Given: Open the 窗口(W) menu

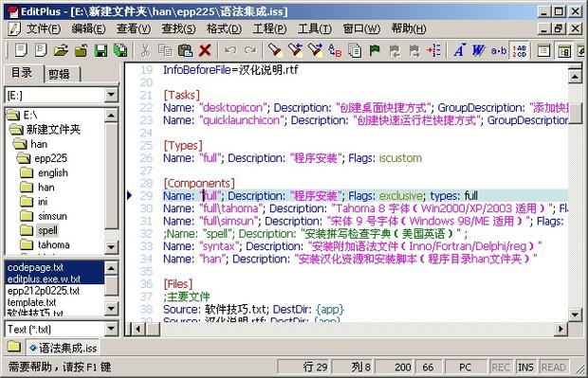Looking at the screenshot, I should (x=361, y=28).
